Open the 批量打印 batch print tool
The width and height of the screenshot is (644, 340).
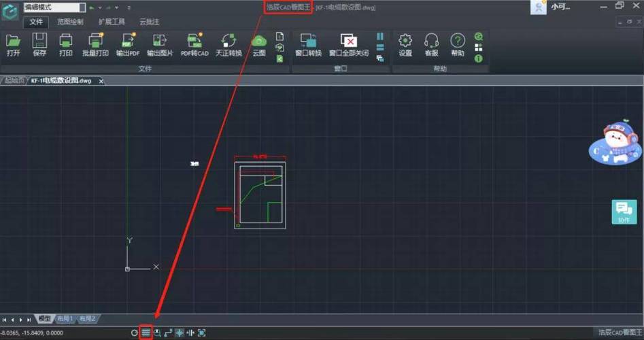(x=95, y=45)
